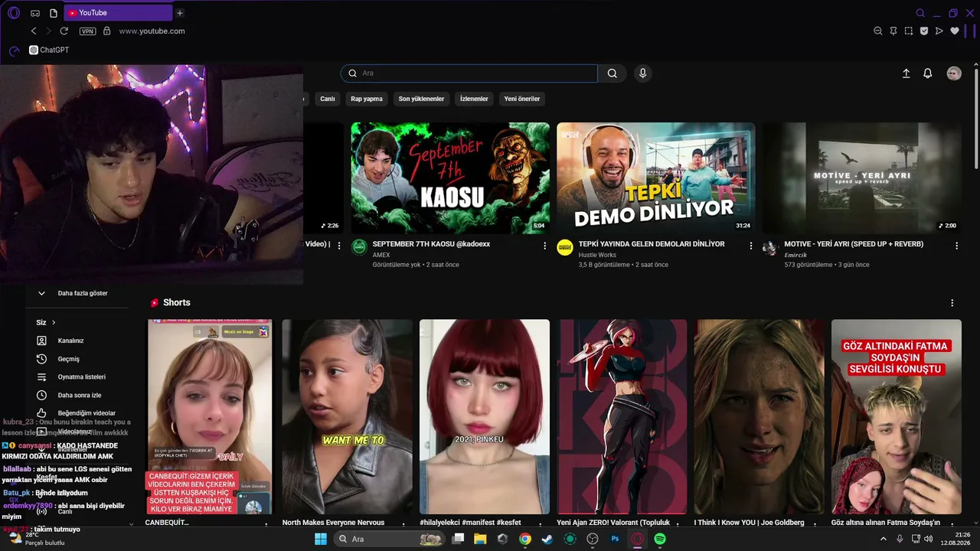This screenshot has height=551, width=980.
Task: Select the Rap yapma filter chip
Action: coord(367,99)
